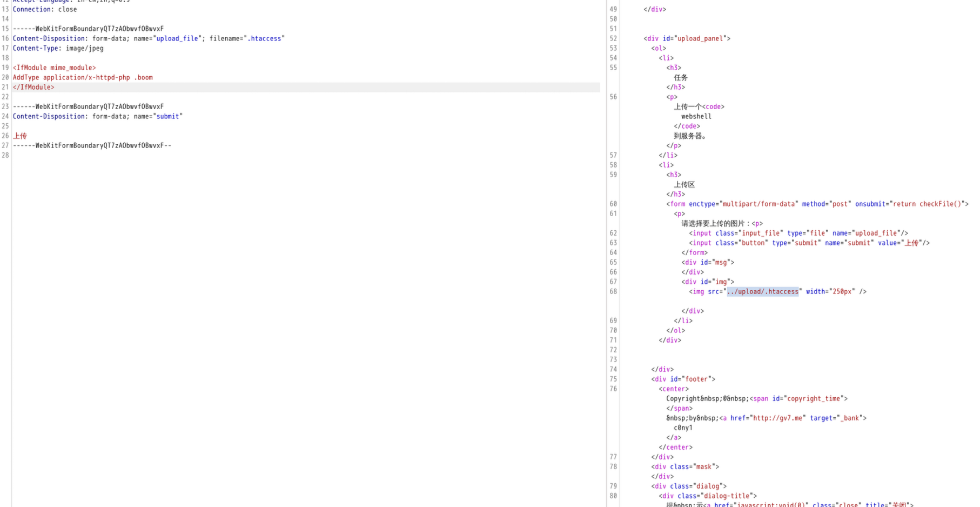
Task: Click the <form enctype="multipart/form-data"> line
Action: (x=817, y=204)
